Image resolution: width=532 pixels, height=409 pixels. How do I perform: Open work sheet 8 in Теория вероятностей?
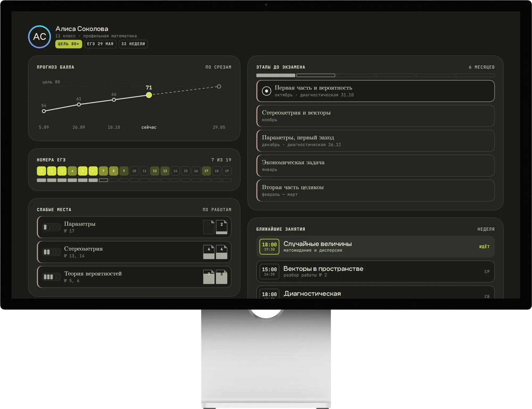pos(222,277)
